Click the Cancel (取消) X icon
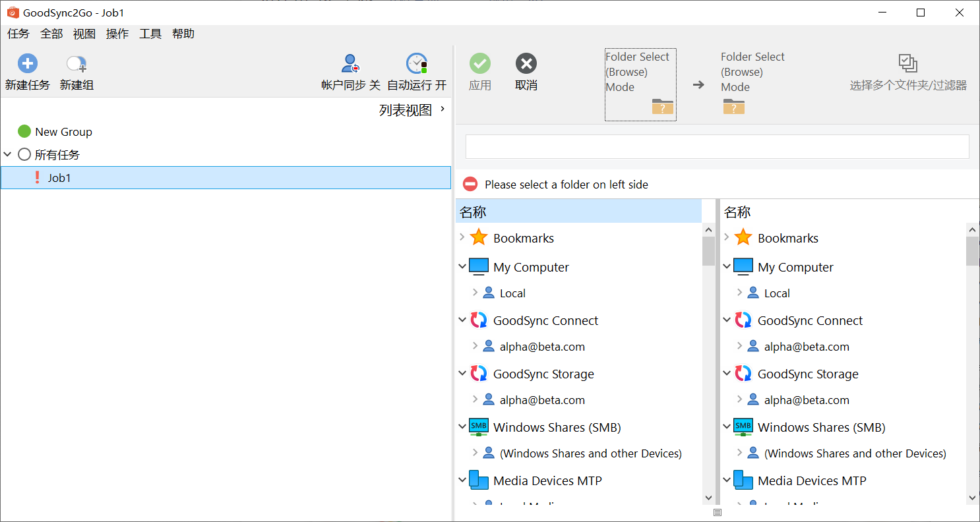The width and height of the screenshot is (980, 522). pyautogui.click(x=526, y=64)
